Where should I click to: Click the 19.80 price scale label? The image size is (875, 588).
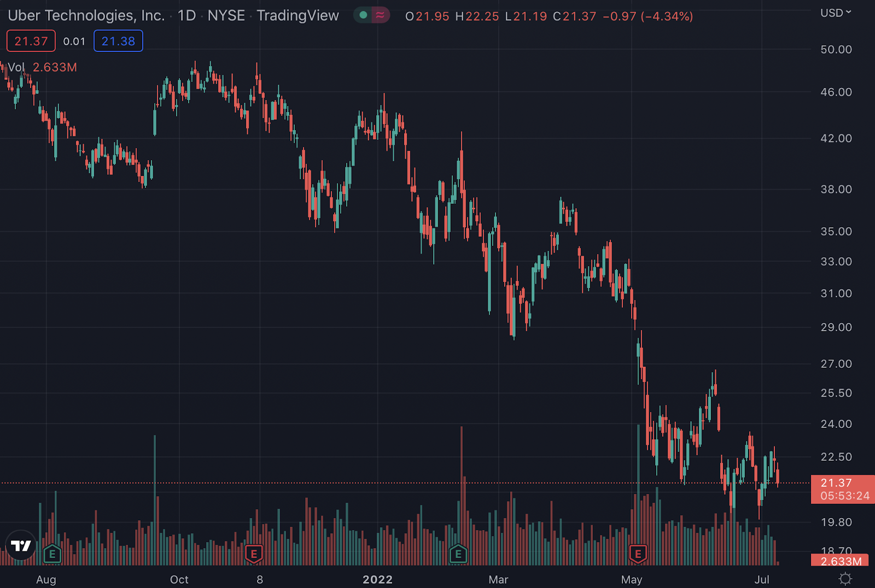pos(836,522)
